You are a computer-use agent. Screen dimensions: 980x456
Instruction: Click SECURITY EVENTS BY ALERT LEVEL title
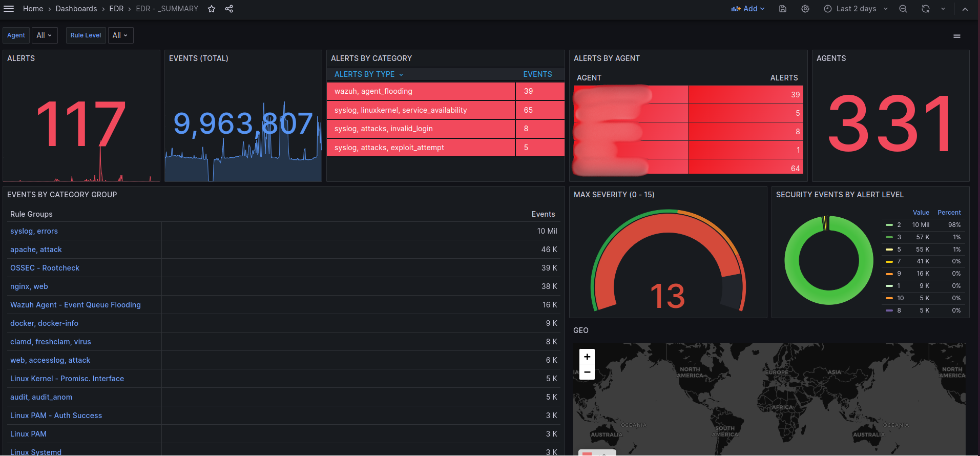click(x=840, y=195)
